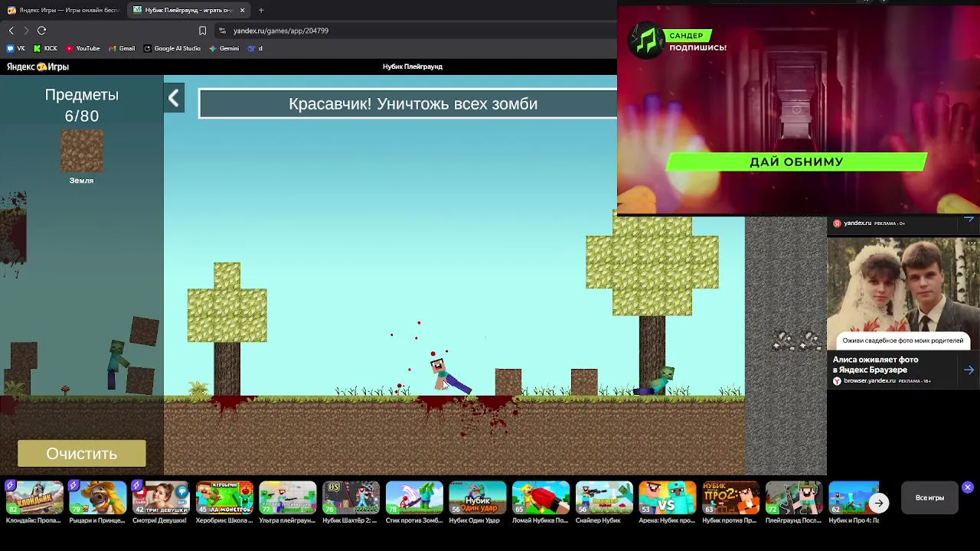This screenshot has width=980, height=551.
Task: Click the Очистить button
Action: click(82, 454)
